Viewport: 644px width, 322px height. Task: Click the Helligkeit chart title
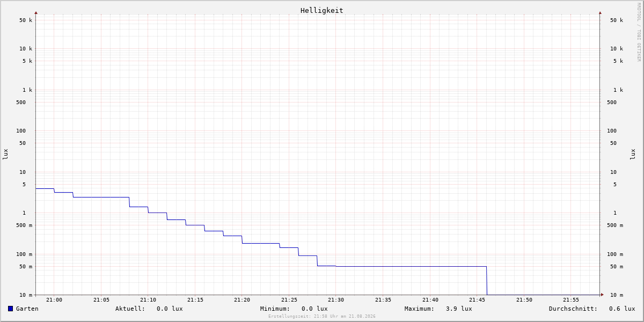(322, 10)
